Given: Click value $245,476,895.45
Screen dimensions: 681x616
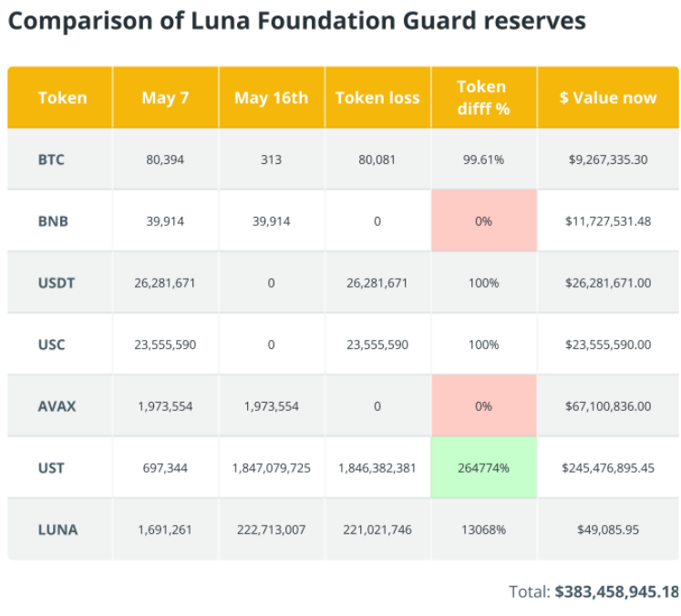Looking at the screenshot, I should [608, 468].
